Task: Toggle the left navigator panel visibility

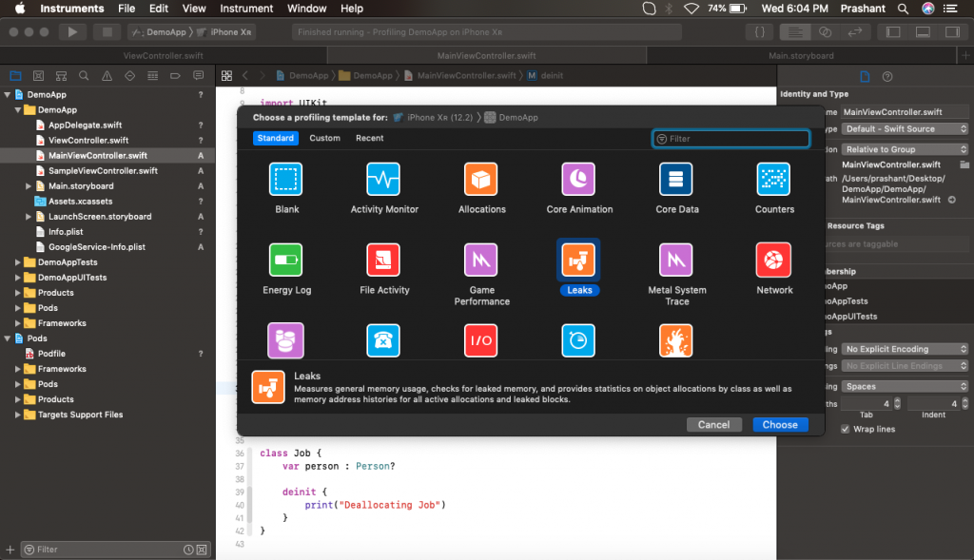Action: [893, 31]
